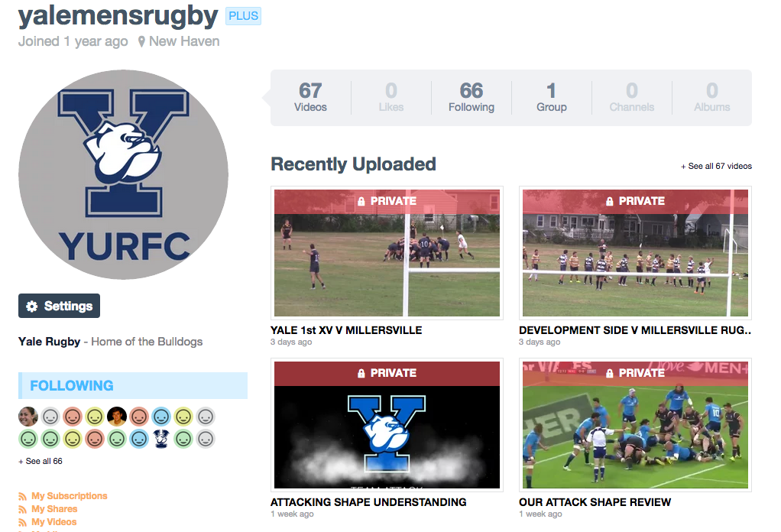Image resolution: width=781 pixels, height=532 pixels.
Task: Open the Settings gear button
Action: pyautogui.click(x=60, y=306)
